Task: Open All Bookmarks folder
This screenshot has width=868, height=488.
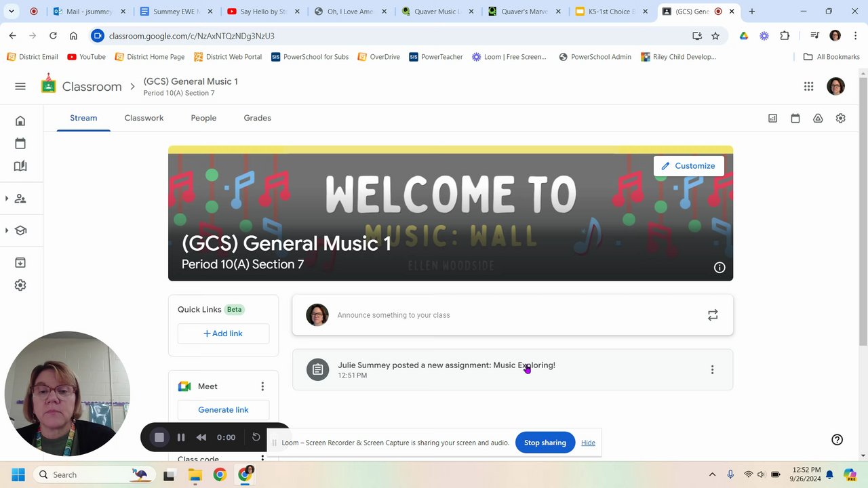Action: tap(831, 57)
